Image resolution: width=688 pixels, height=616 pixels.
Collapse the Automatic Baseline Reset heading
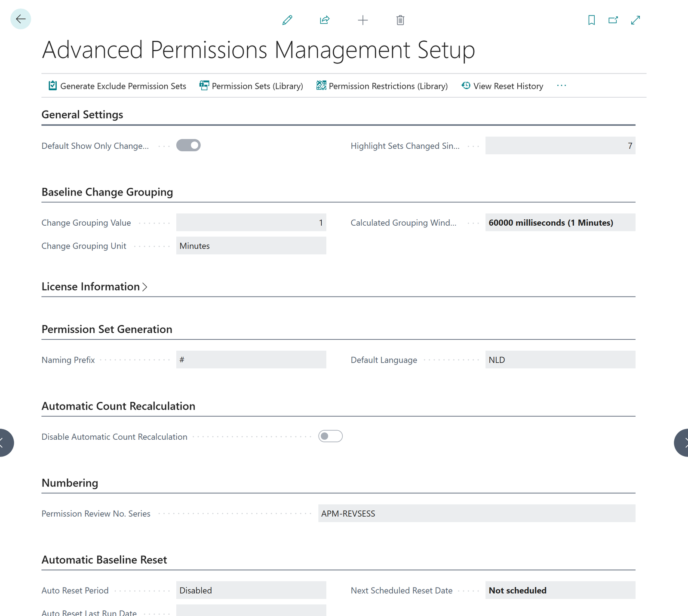tap(104, 560)
